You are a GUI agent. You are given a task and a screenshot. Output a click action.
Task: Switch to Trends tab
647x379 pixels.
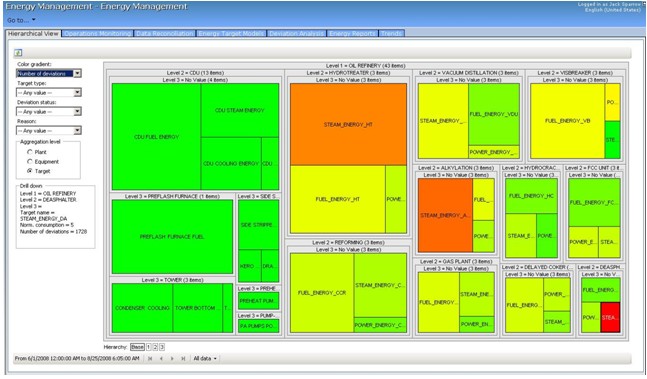pos(391,33)
